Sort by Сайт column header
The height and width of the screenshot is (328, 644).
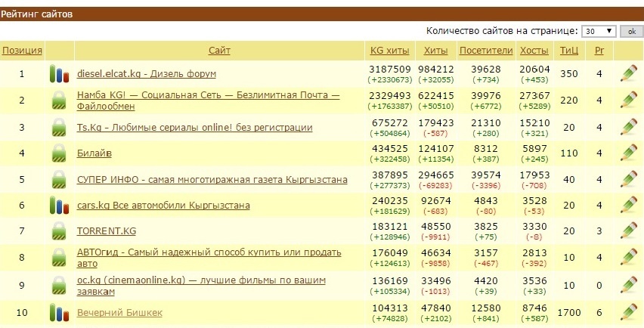(x=219, y=51)
